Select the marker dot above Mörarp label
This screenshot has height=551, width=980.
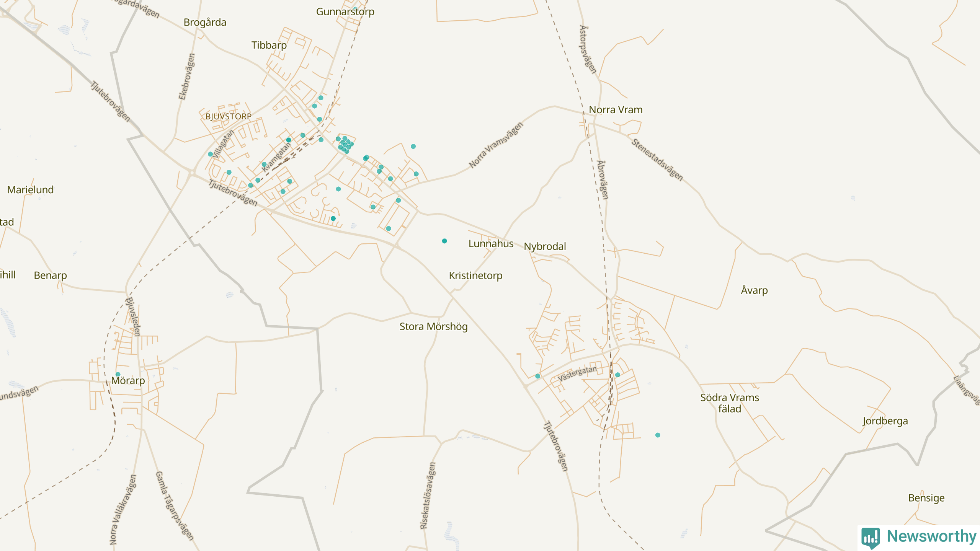point(118,374)
